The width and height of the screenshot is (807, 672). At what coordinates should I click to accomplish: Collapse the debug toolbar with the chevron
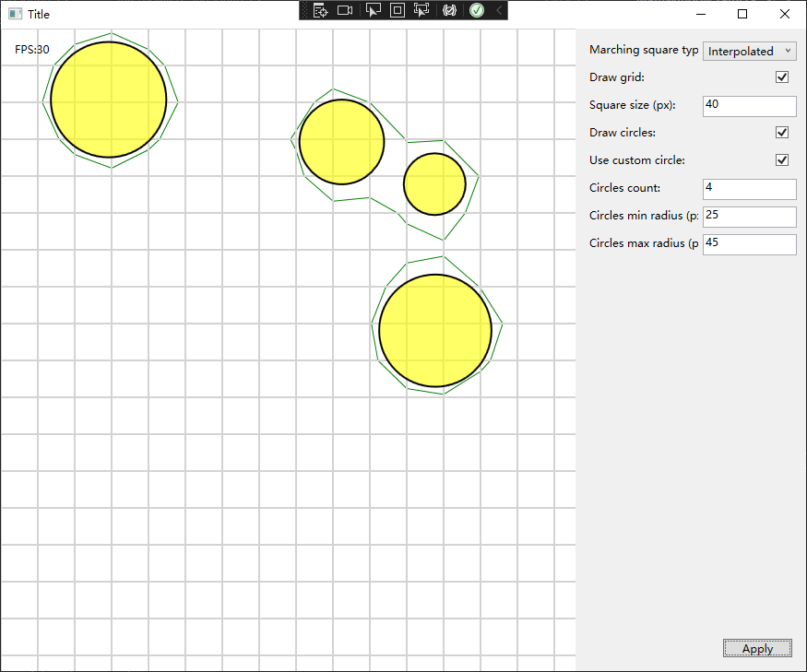click(x=499, y=10)
